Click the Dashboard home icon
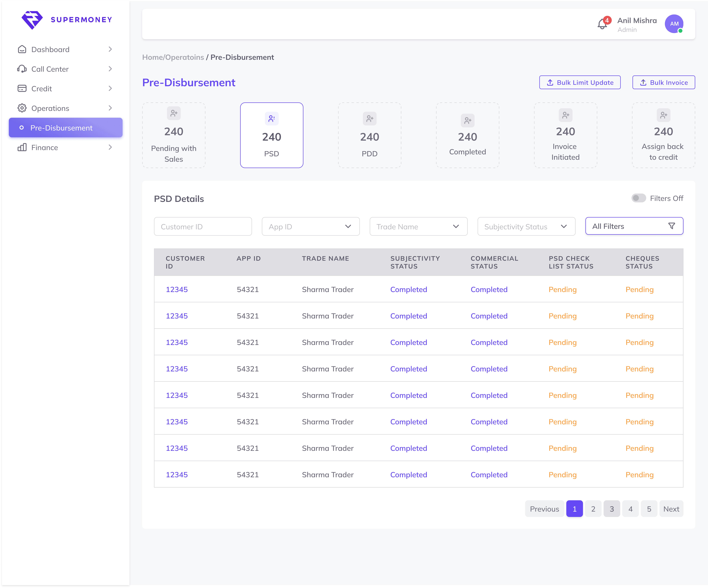This screenshot has height=588, width=708. click(22, 49)
